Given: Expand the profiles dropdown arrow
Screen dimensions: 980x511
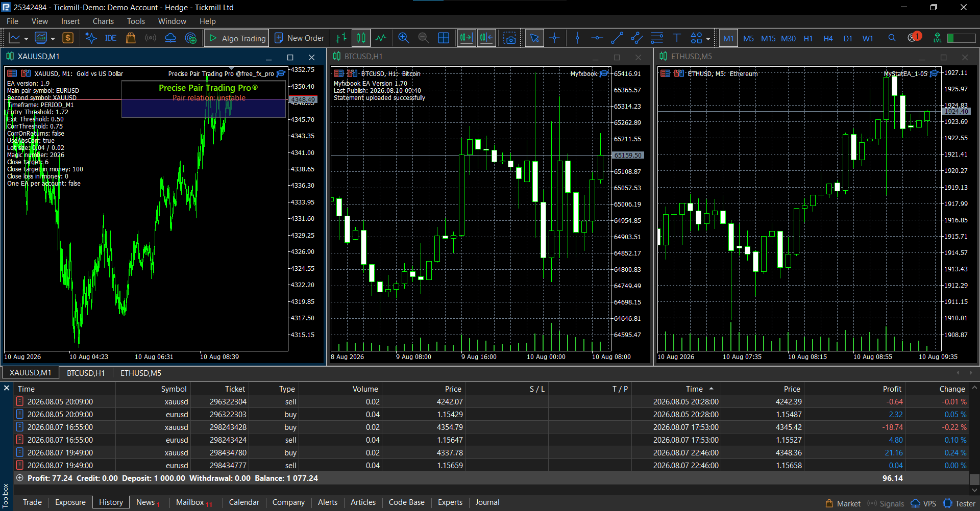Looking at the screenshot, I should tap(53, 39).
